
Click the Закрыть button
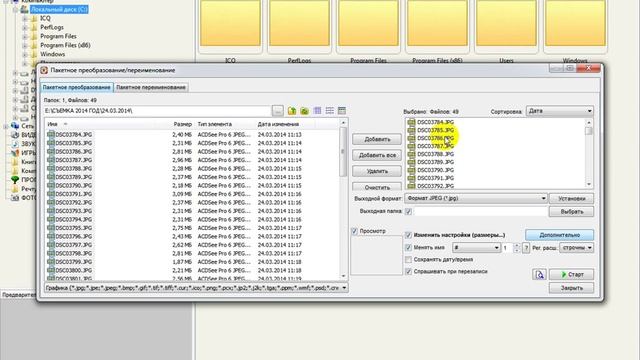(571, 288)
